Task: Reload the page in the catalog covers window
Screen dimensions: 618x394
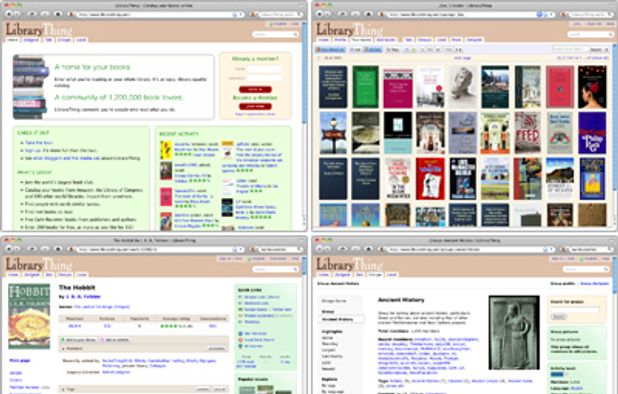Action: pos(342,14)
